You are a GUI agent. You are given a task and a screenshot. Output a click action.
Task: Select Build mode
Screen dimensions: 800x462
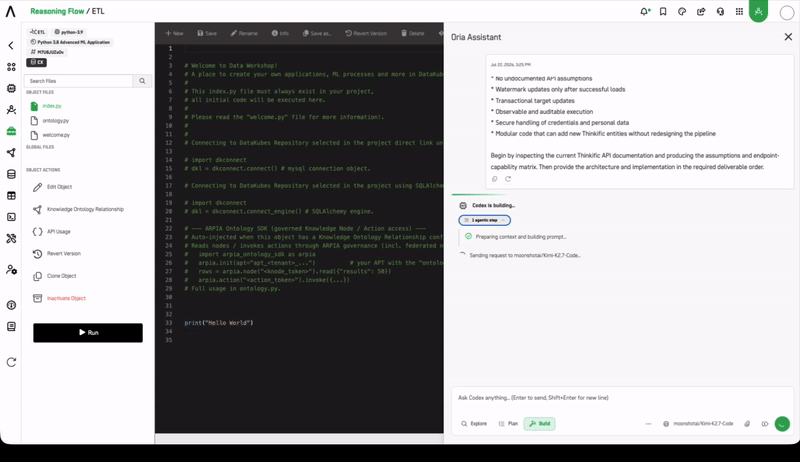tap(540, 424)
